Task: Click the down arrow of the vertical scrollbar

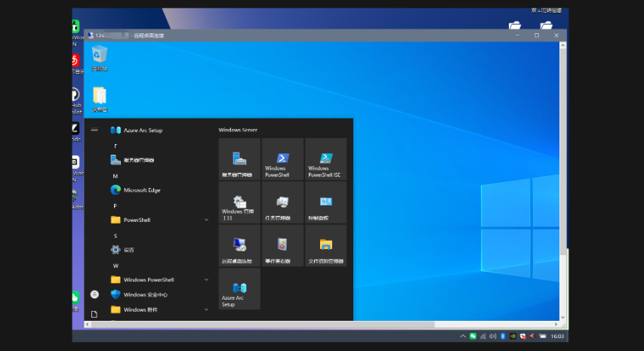Action: pos(562,317)
